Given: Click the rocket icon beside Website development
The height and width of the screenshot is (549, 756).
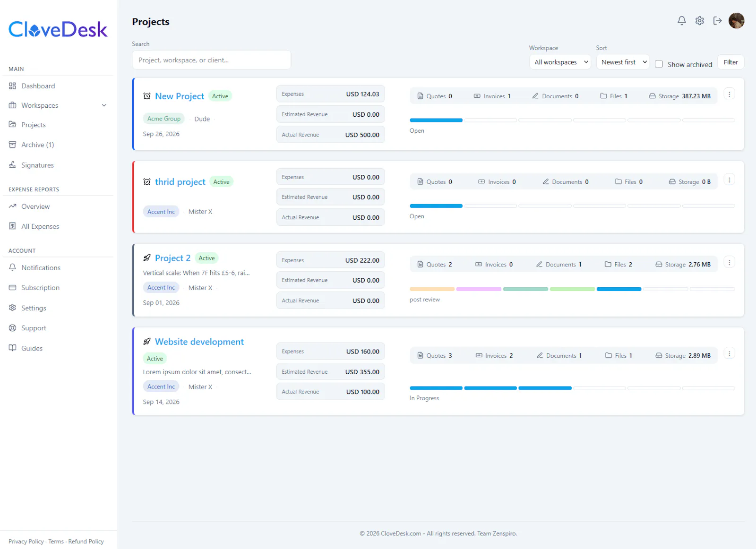Looking at the screenshot, I should coord(147,342).
